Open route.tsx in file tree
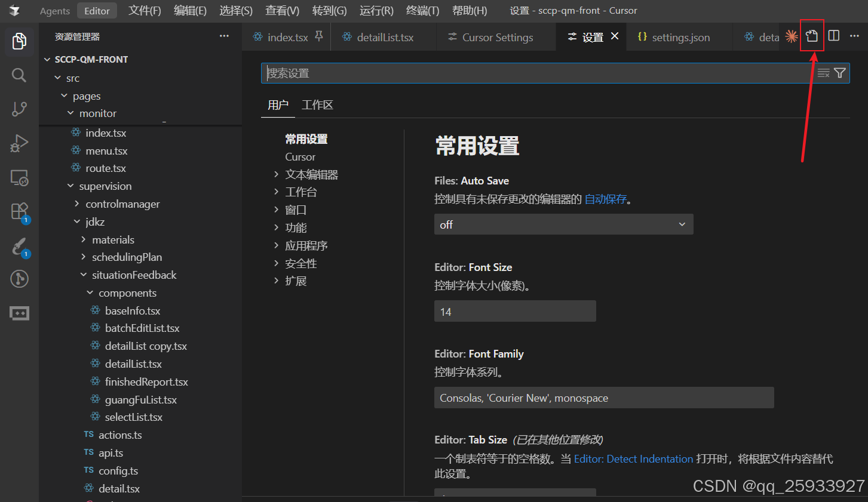 pyautogui.click(x=106, y=168)
